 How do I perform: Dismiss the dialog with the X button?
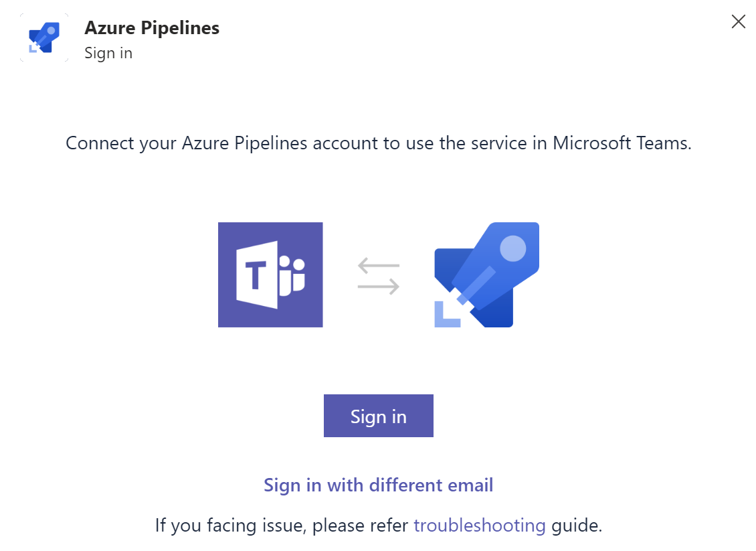pos(738,21)
